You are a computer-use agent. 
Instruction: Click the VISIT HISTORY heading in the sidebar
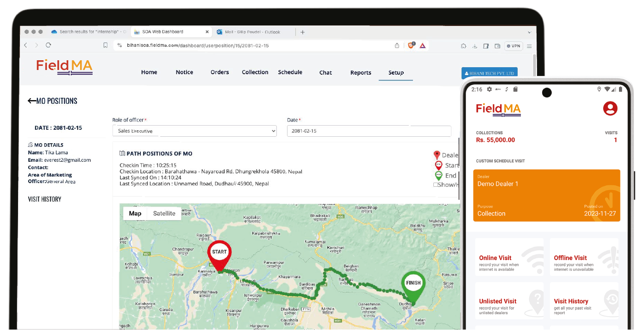point(44,199)
